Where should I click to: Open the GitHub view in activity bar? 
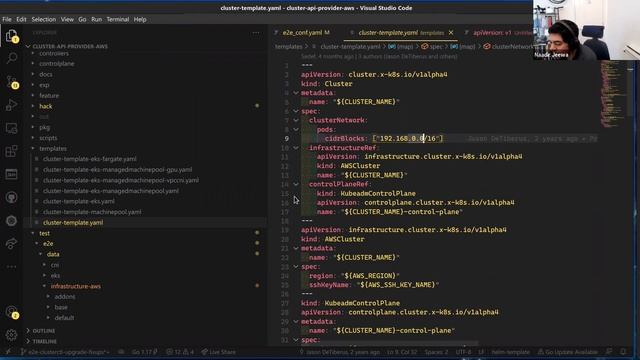[11, 198]
